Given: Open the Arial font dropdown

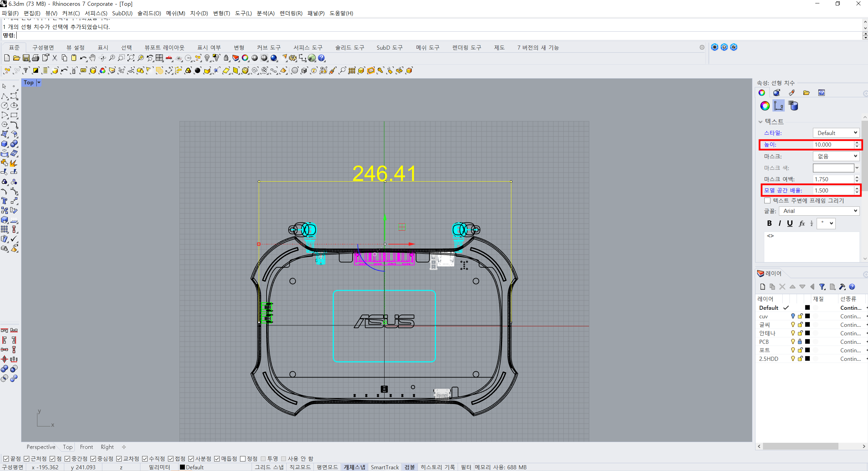Looking at the screenshot, I should [x=819, y=211].
